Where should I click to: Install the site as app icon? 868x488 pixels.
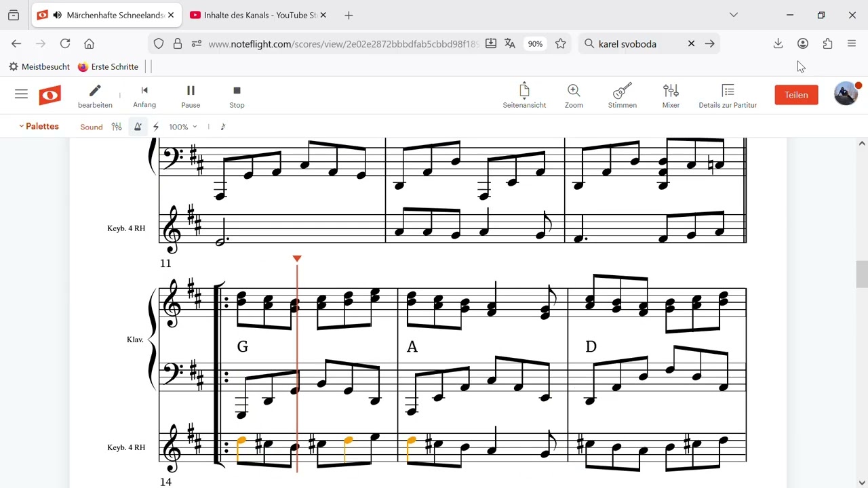[x=491, y=43]
